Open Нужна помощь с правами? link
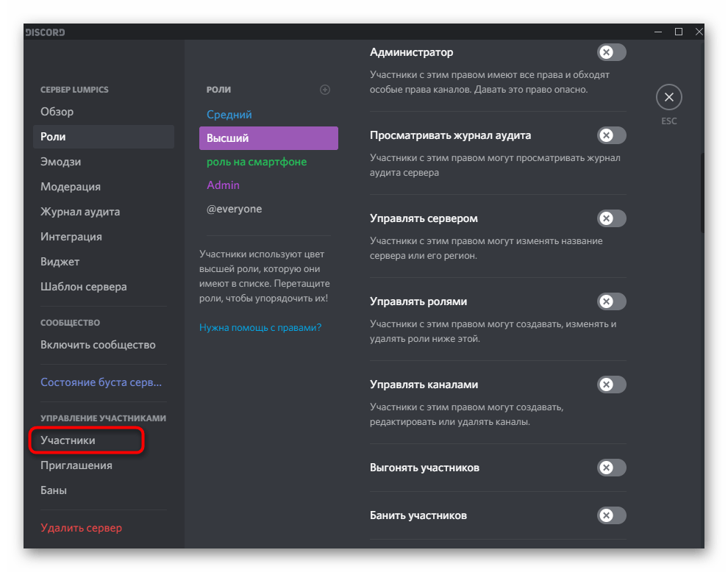The height and width of the screenshot is (572, 728). coord(260,328)
